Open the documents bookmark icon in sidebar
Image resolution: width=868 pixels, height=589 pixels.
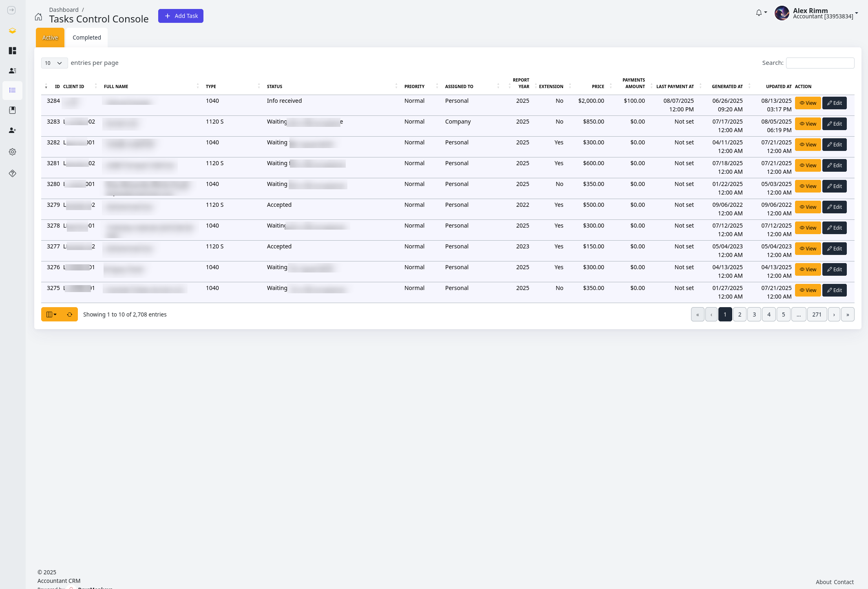(12, 110)
